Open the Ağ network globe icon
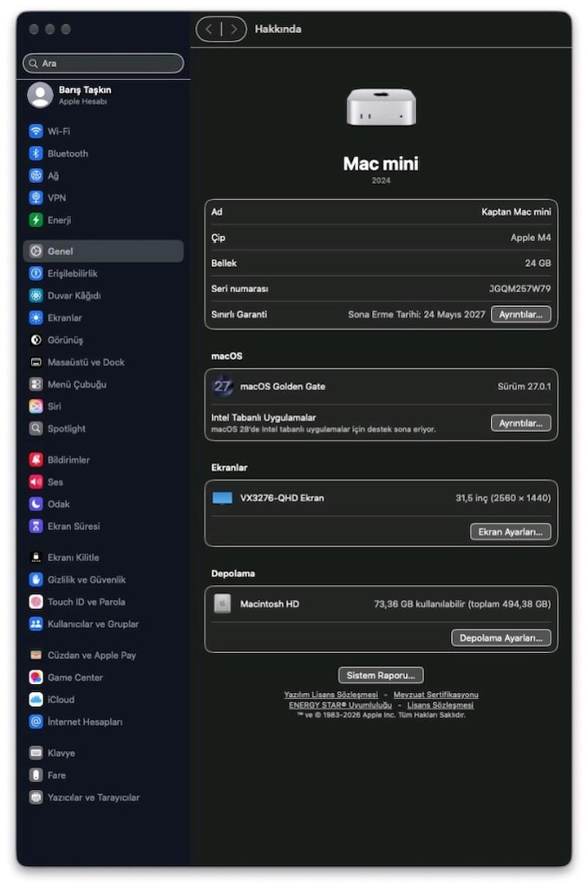 (x=36, y=175)
